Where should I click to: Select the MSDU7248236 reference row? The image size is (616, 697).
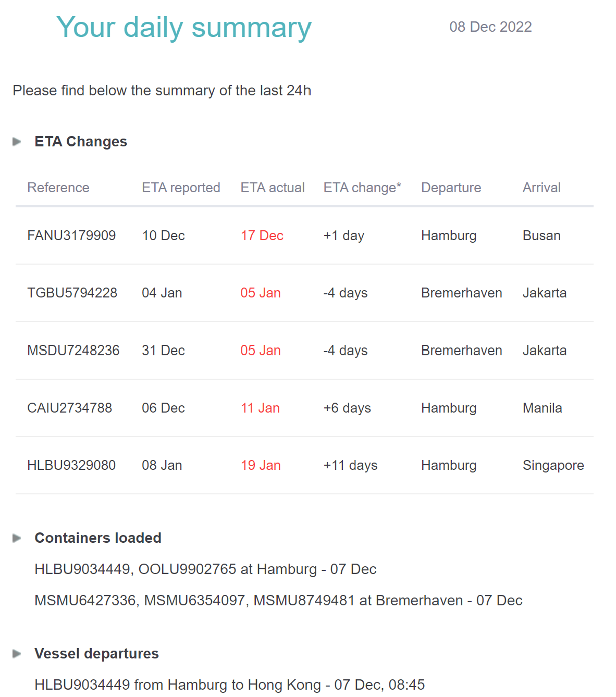[73, 351]
